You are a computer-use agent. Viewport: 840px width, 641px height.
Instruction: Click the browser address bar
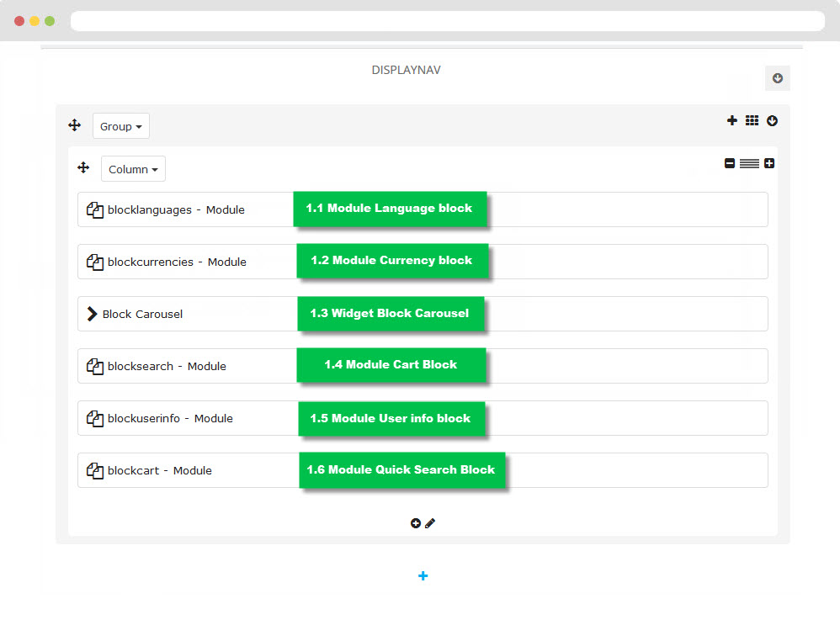pyautogui.click(x=447, y=21)
